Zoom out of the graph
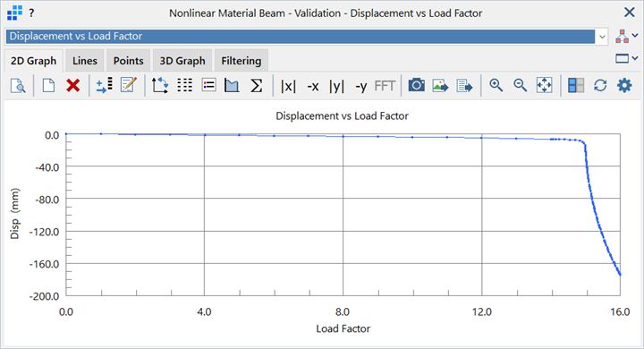This screenshot has width=644, height=349. point(520,86)
